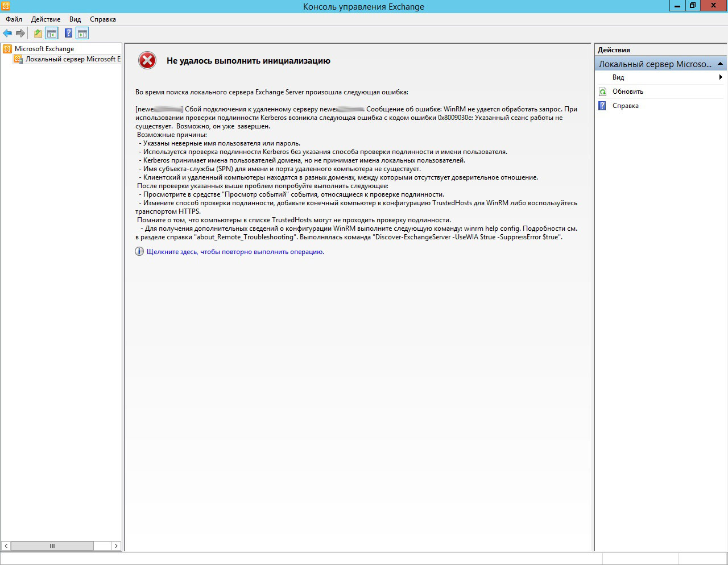The height and width of the screenshot is (565, 728).
Task: Open the Действие menu
Action: coord(45,19)
